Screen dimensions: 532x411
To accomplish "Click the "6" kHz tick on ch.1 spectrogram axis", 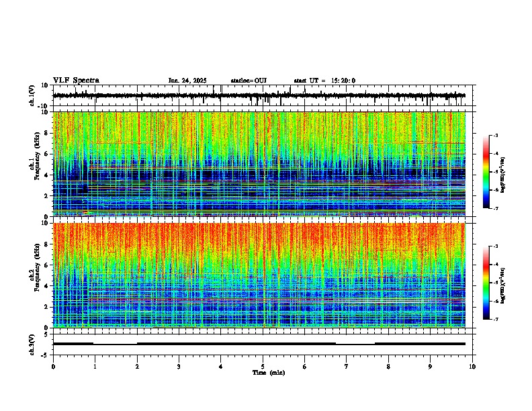I will coord(46,154).
